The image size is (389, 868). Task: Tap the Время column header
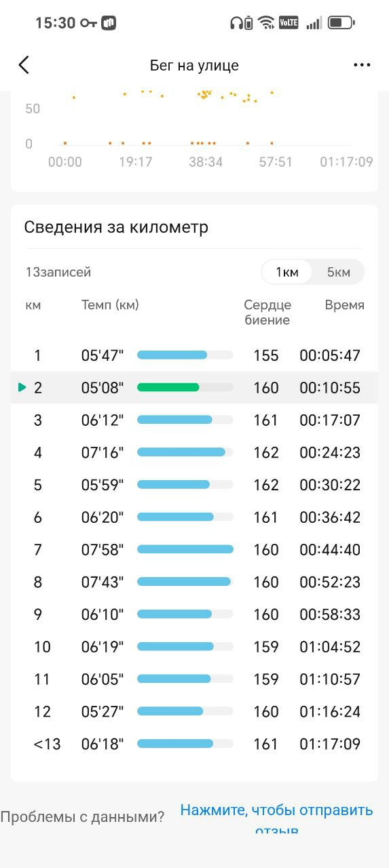pyautogui.click(x=344, y=305)
